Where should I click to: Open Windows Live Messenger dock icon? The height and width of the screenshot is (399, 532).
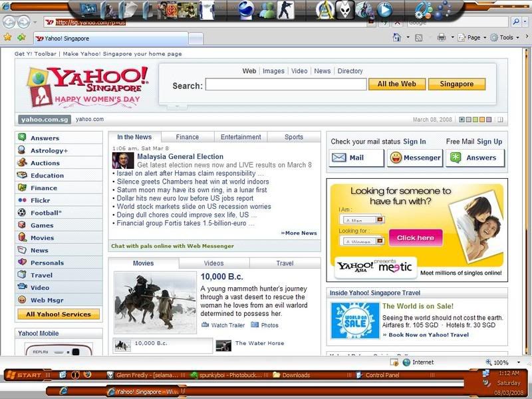[267, 10]
